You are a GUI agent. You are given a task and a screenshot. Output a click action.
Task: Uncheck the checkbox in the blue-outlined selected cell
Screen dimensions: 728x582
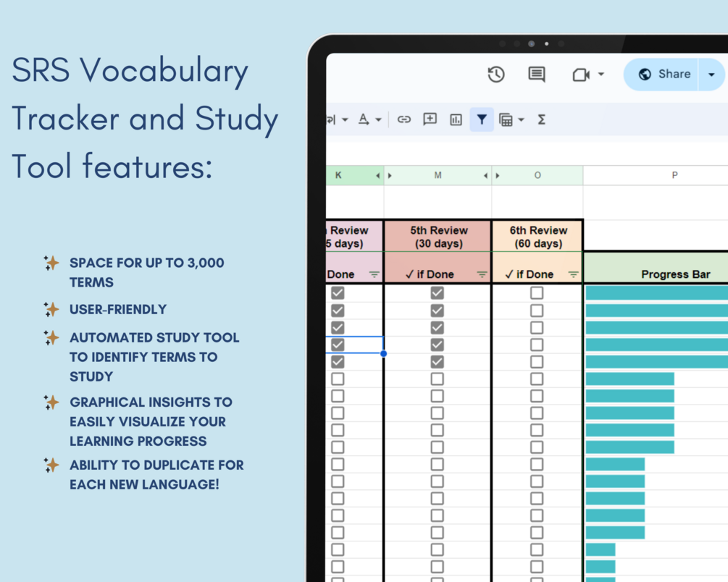coord(338,345)
